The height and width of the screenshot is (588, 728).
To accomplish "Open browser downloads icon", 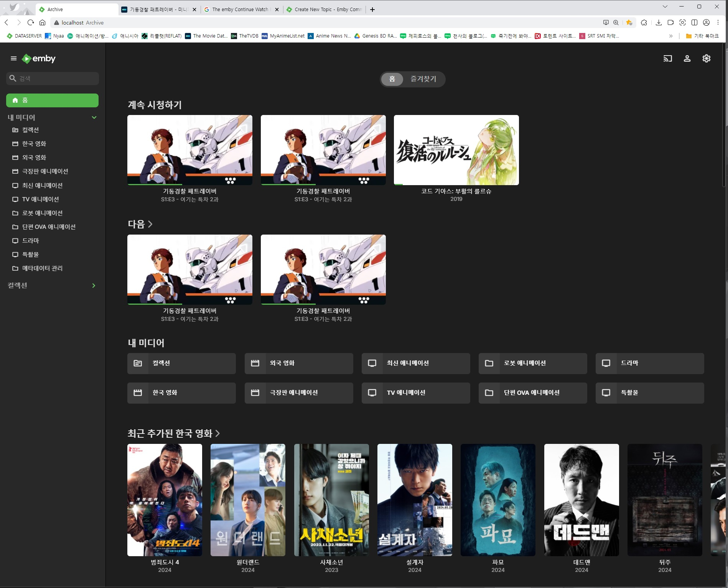I will pyautogui.click(x=659, y=23).
